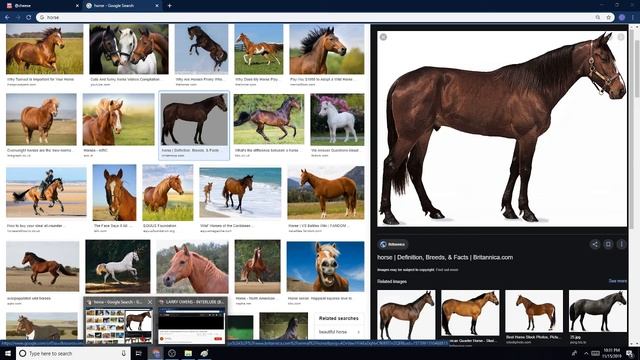640x360 pixels.
Task: Open the copyright 'Find out more' link
Action: [x=447, y=270]
